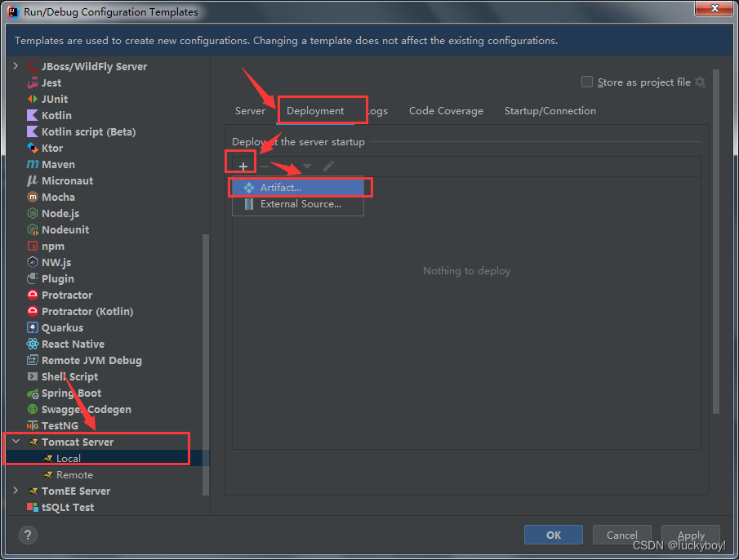Screen dimensions: 739x560
Task: Click the Micronaut template icon
Action: [x=33, y=181]
